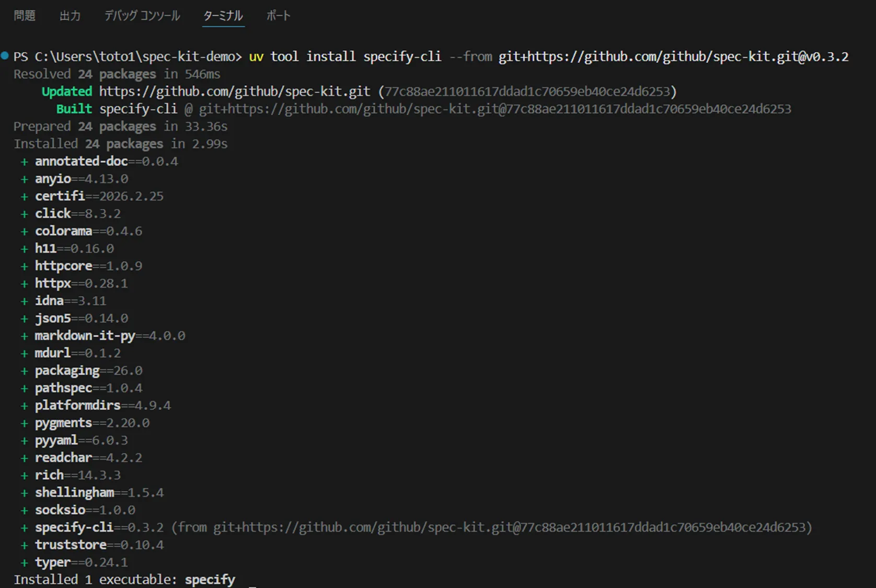Image resolution: width=876 pixels, height=588 pixels.
Task: Click the git+https URL in the uv command
Action: point(673,56)
